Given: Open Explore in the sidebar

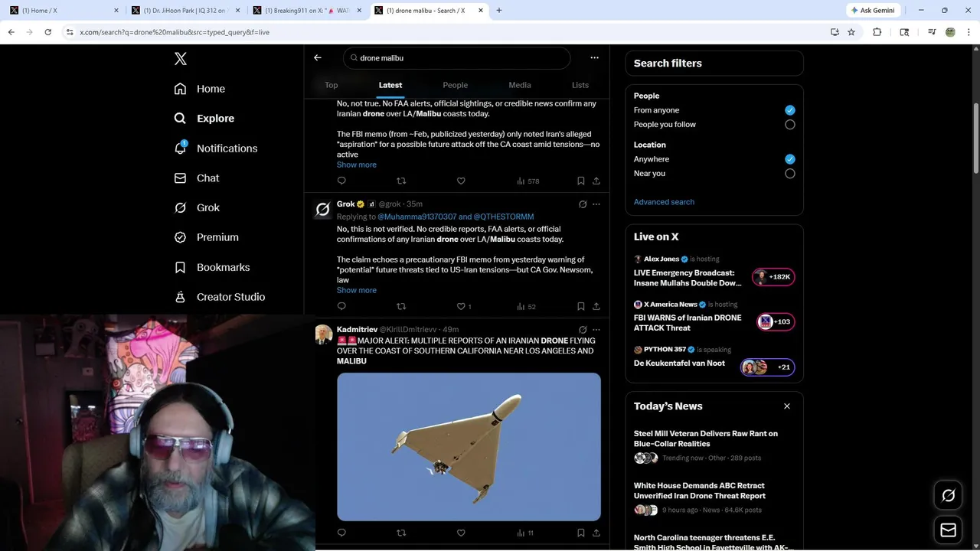Looking at the screenshot, I should (204, 119).
